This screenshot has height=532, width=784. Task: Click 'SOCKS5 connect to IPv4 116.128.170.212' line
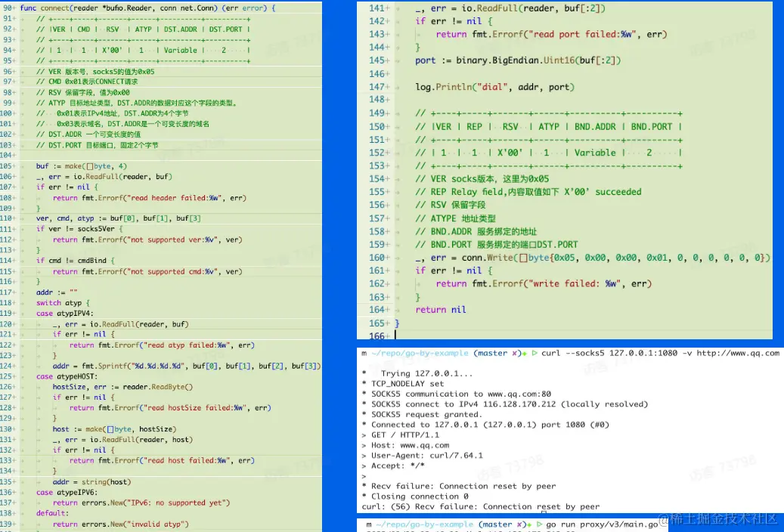pos(509,404)
